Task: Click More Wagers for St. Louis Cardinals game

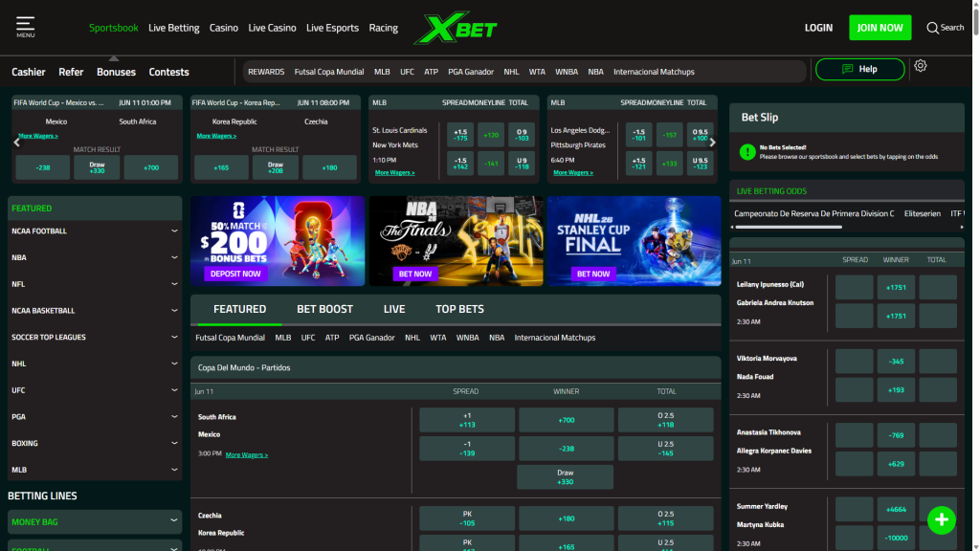Action: tap(394, 172)
